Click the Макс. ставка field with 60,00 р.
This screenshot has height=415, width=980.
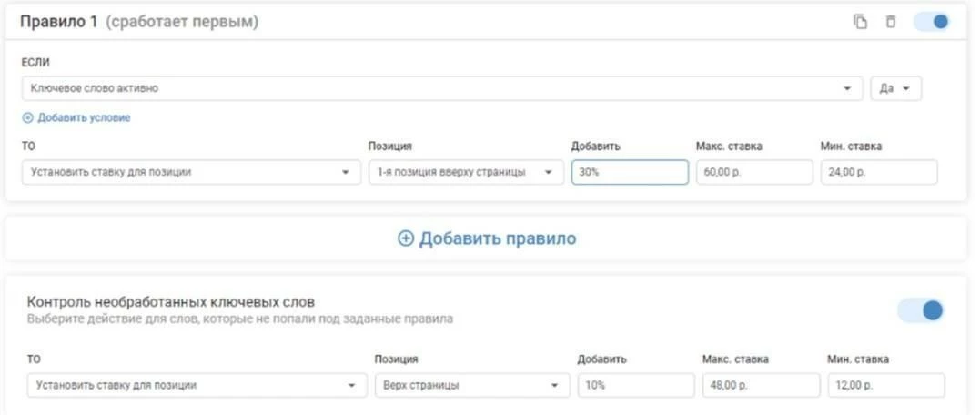click(754, 173)
